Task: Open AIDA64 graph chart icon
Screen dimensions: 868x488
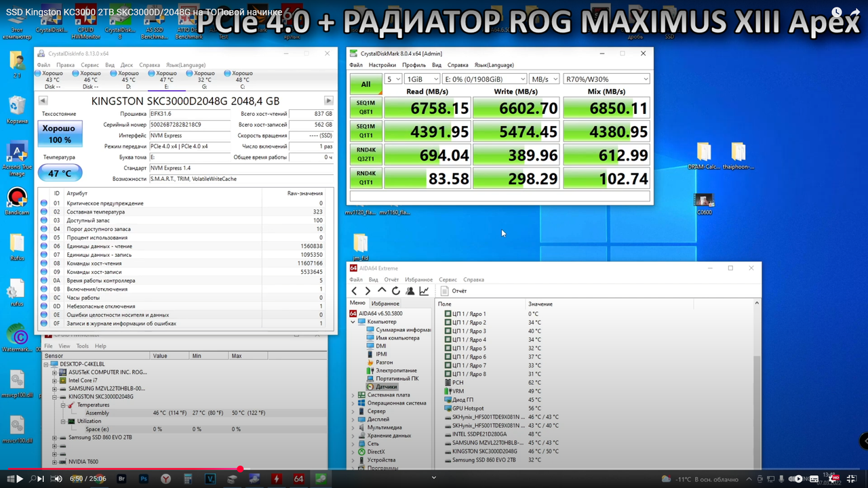Action: tap(424, 291)
